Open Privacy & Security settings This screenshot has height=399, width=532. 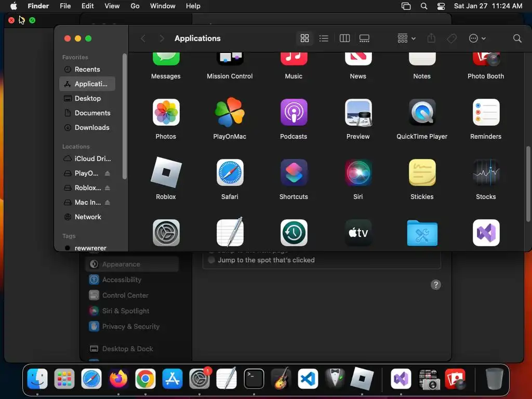coord(132,326)
